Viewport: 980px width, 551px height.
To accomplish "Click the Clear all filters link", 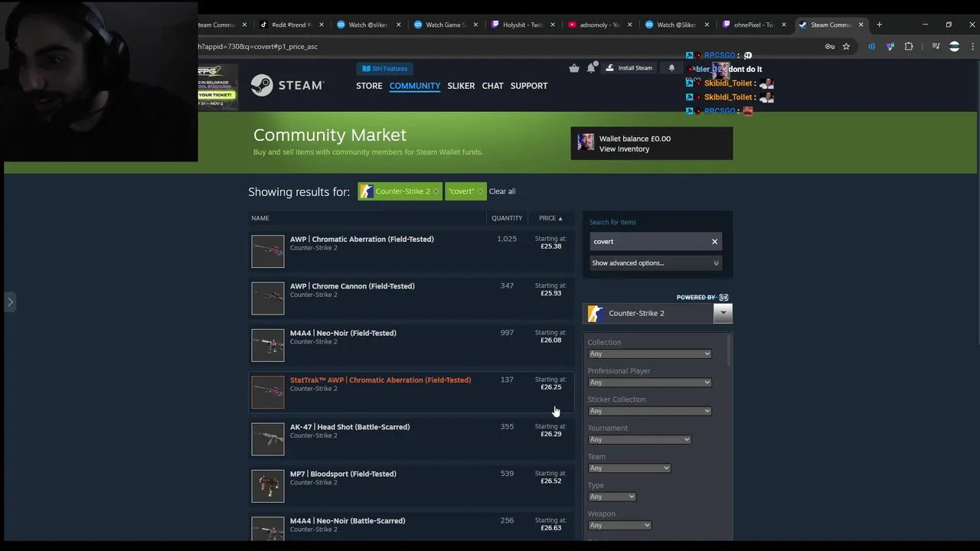I will click(x=502, y=191).
